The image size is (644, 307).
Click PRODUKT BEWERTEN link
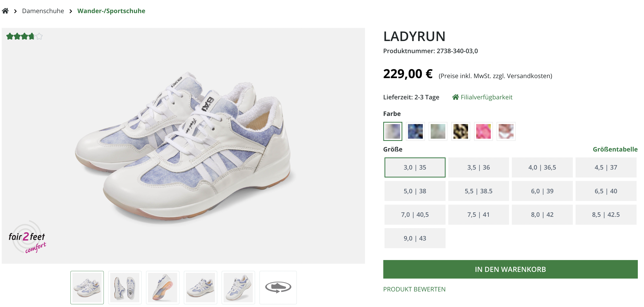414,289
